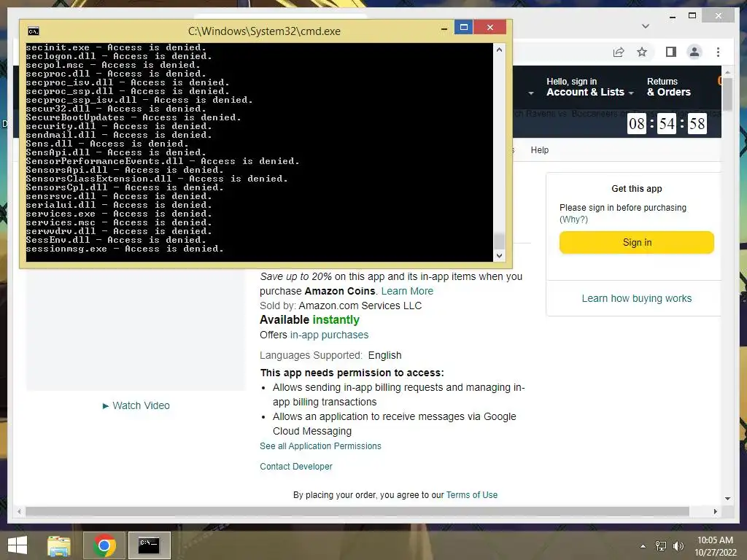Open the Chrome profile avatar icon
The height and width of the screenshot is (560, 747).
tap(694, 52)
